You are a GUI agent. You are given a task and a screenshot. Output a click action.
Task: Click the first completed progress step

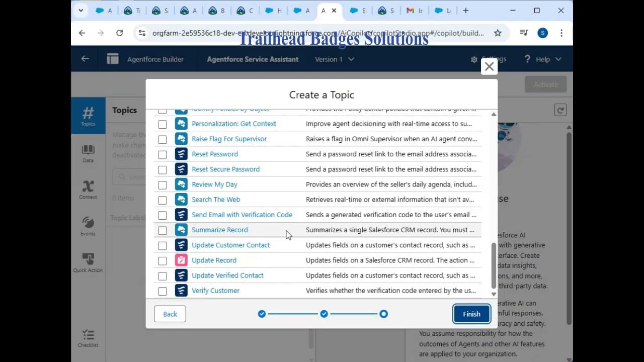tap(262, 314)
